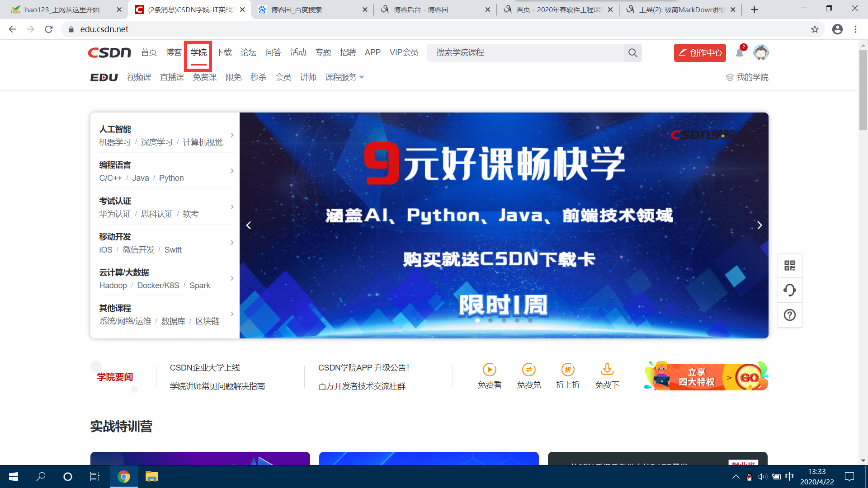The height and width of the screenshot is (488, 868).
Task: Expand the 云计算/大数据 category chevron
Action: pyautogui.click(x=232, y=278)
